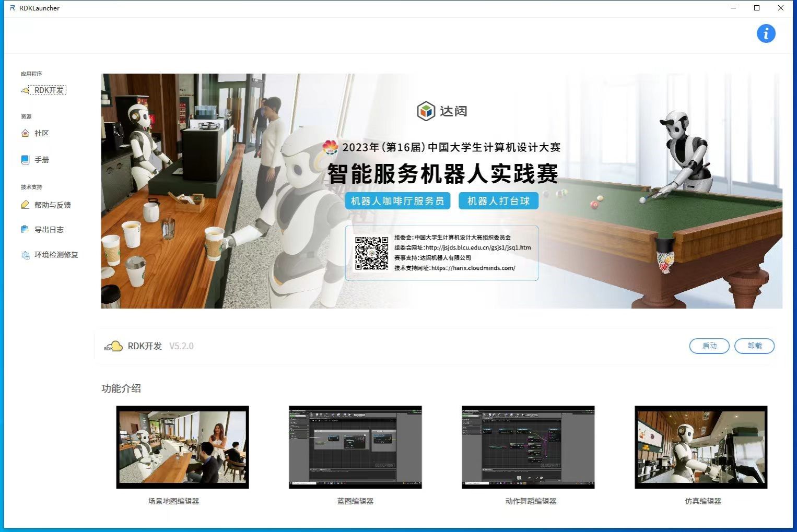The image size is (797, 532).
Task: Click the 机器人打台球 banner button
Action: pyautogui.click(x=498, y=201)
